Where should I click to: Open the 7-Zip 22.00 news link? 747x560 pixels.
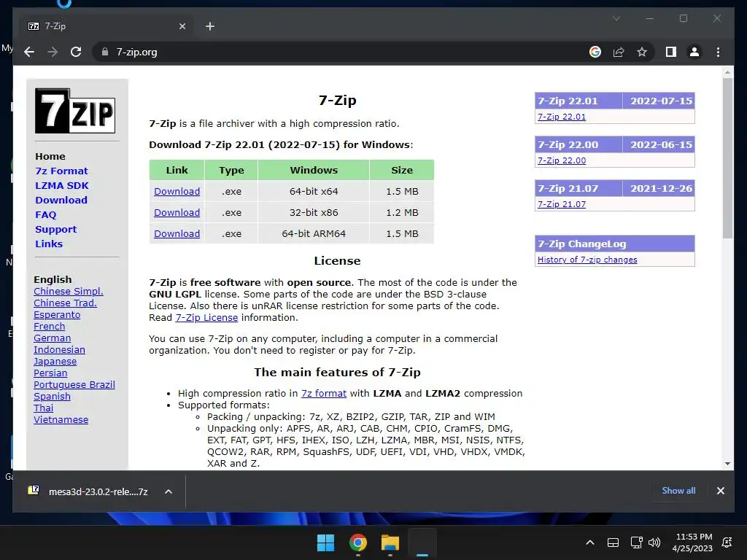(562, 160)
